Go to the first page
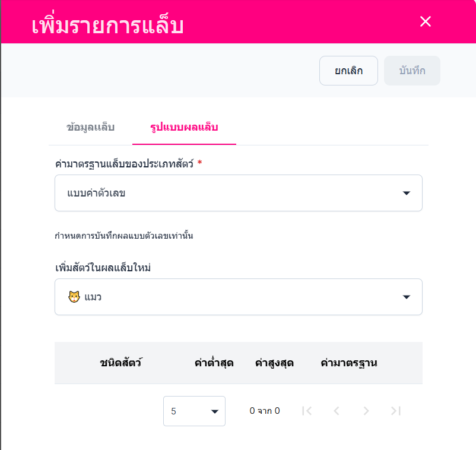This screenshot has height=450, width=476. tap(307, 411)
